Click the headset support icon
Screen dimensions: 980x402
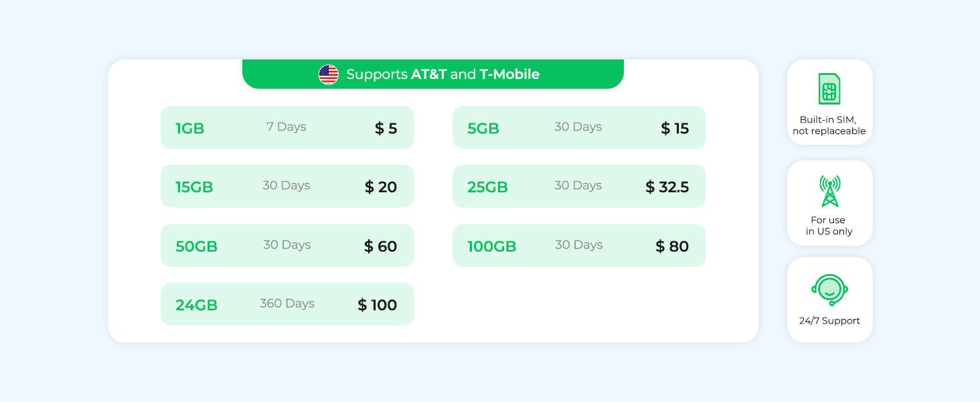pyautogui.click(x=829, y=289)
